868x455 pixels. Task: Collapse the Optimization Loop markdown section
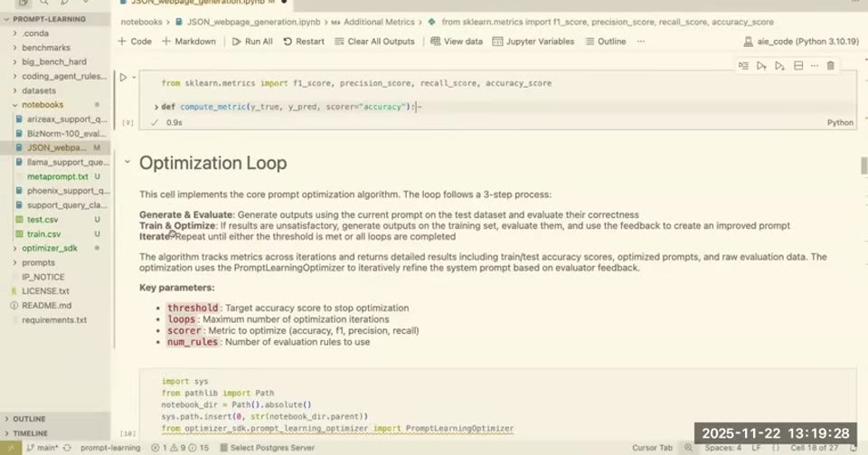pyautogui.click(x=127, y=162)
